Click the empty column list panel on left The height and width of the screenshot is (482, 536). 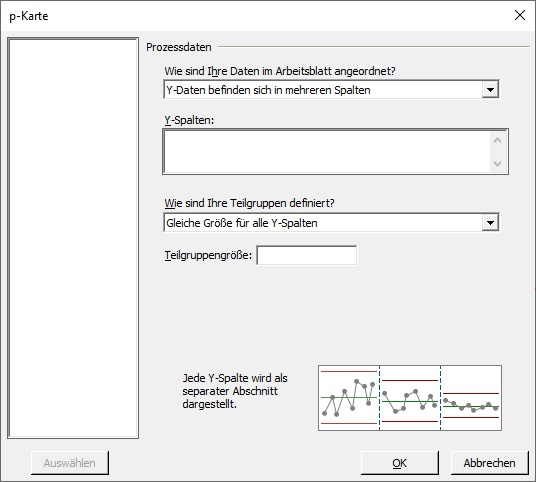pos(73,238)
